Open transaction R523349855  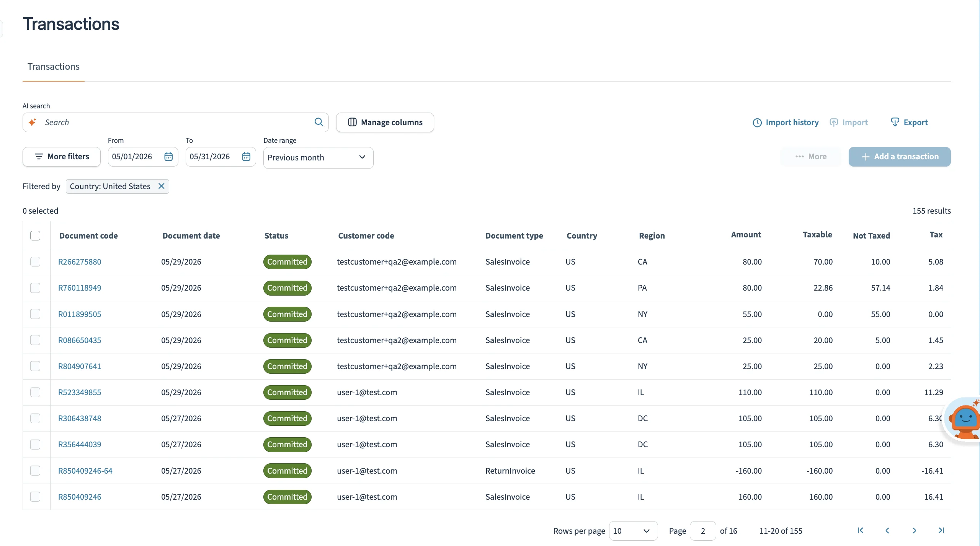coord(80,392)
